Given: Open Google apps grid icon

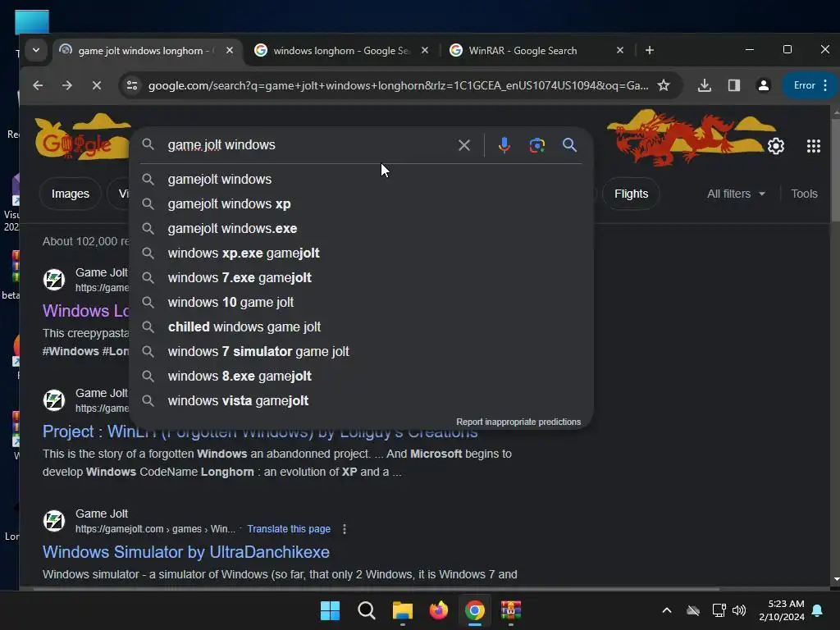Looking at the screenshot, I should point(813,146).
